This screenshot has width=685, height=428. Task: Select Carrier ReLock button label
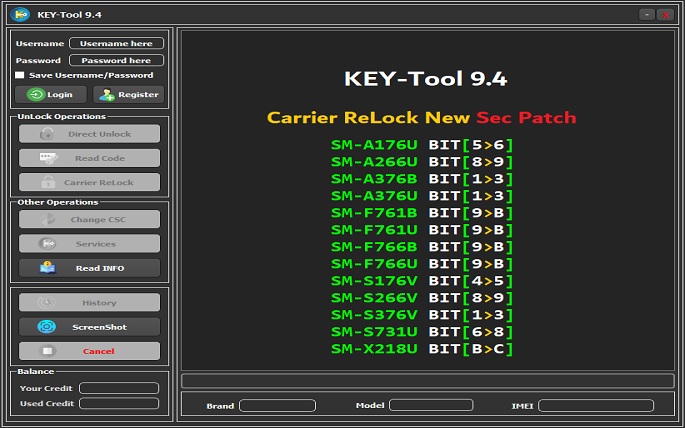(x=99, y=183)
